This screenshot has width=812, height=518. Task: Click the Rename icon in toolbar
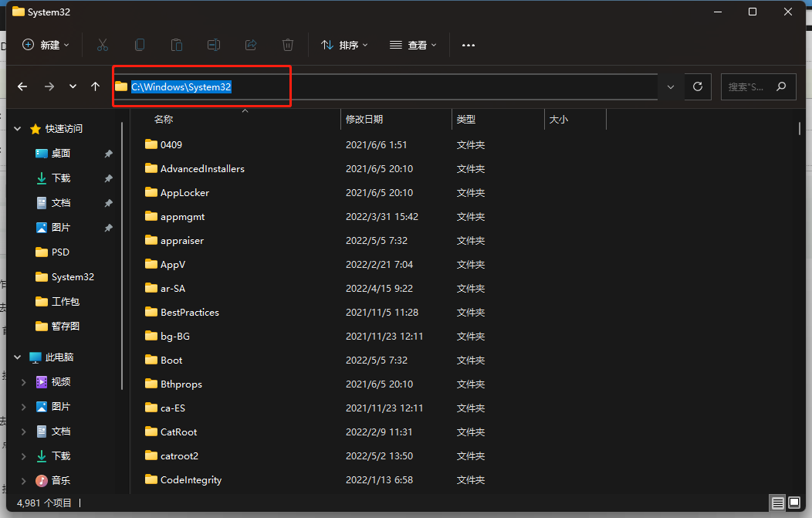[x=214, y=45]
